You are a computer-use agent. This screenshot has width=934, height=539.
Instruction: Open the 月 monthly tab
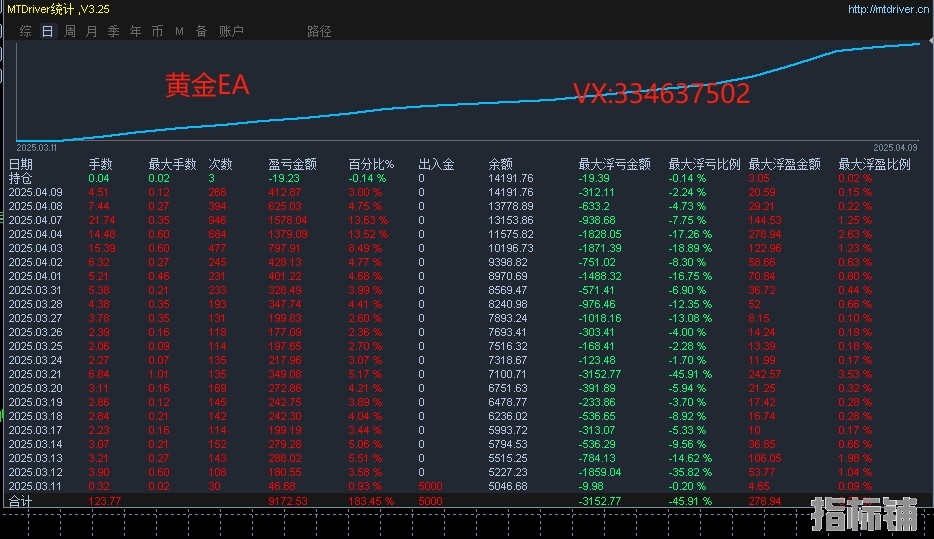(x=91, y=31)
